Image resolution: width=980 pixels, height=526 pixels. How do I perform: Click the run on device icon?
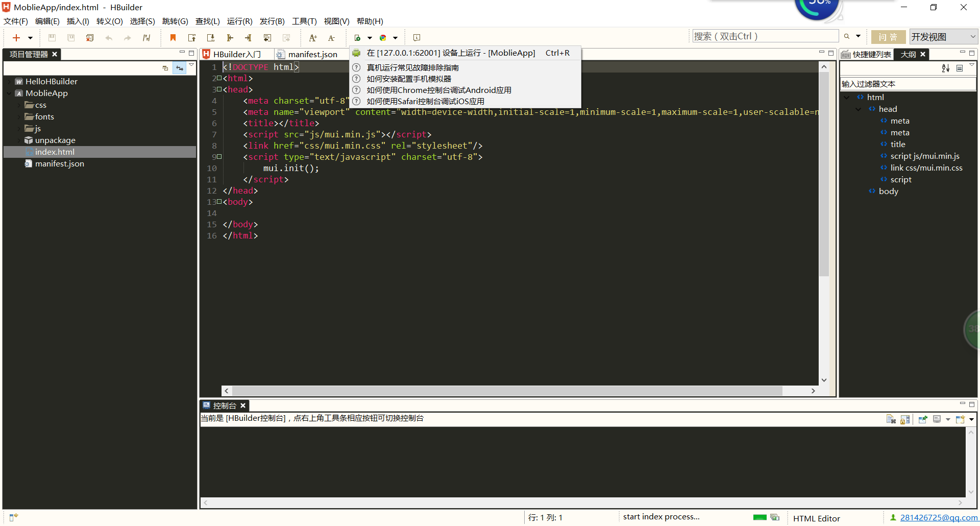(357, 38)
